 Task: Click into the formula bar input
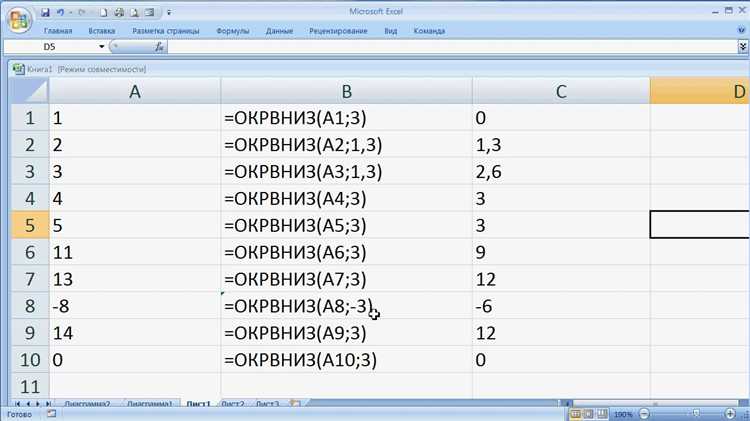tap(452, 46)
